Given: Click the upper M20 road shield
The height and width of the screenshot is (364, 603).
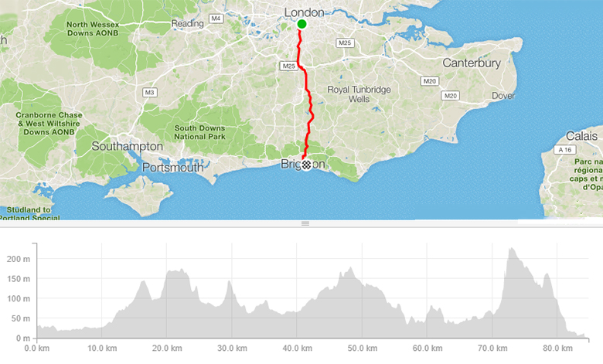Looking at the screenshot, I should [x=430, y=80].
